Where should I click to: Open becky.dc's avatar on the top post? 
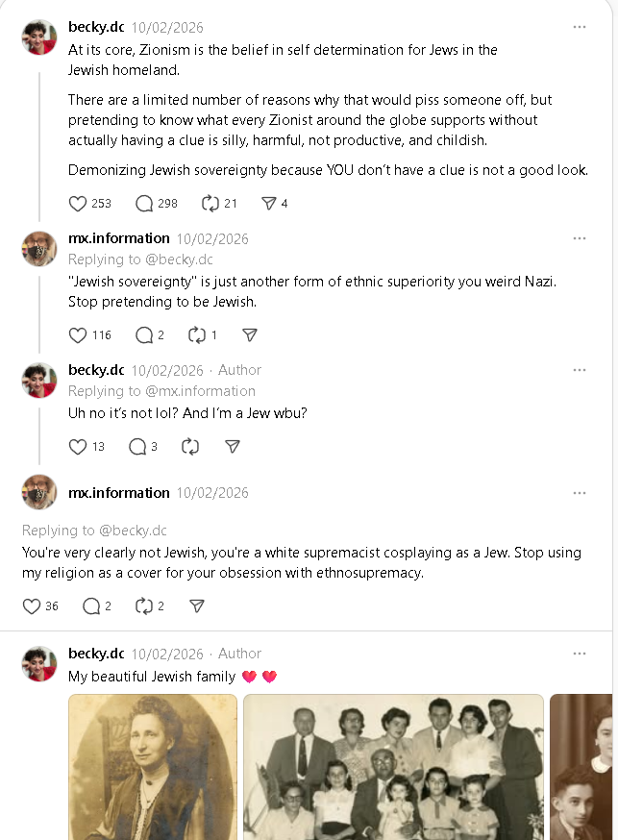39,37
